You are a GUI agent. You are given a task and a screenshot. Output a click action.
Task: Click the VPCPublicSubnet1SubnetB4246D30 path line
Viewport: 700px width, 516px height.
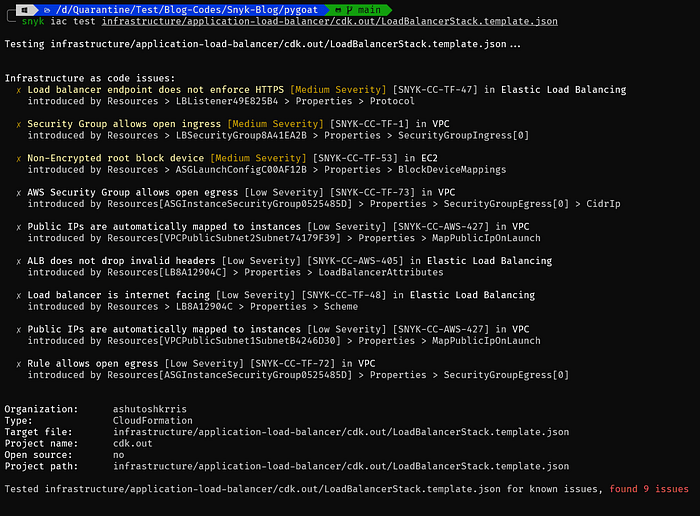[284, 341]
